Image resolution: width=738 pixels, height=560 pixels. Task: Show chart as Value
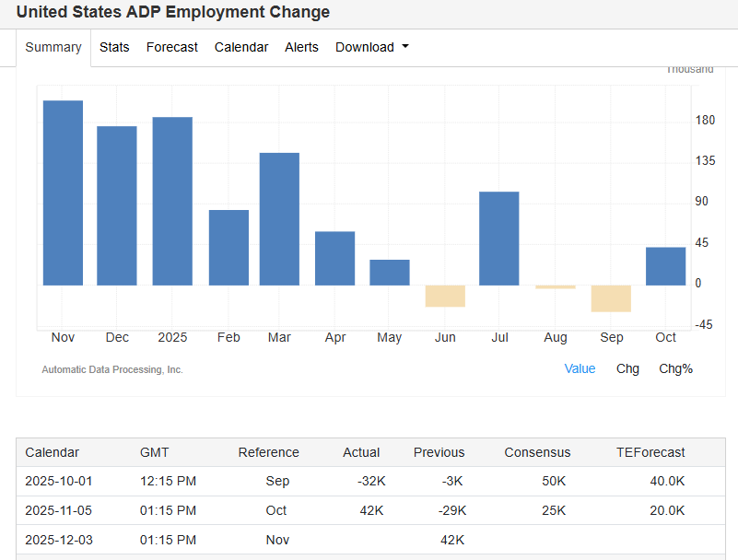coord(580,368)
